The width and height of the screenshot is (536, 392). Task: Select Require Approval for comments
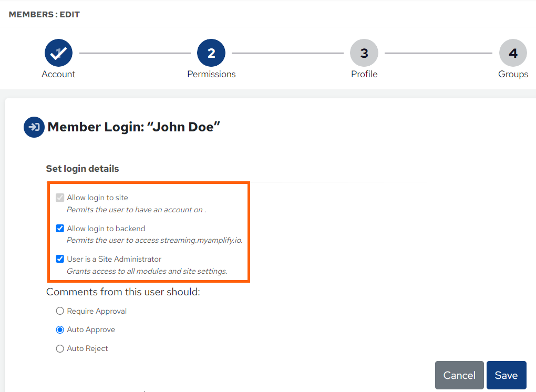[x=60, y=311]
